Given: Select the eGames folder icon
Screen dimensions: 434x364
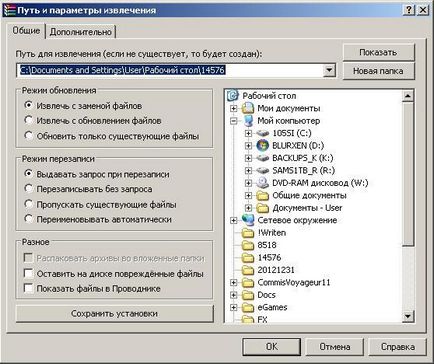Looking at the screenshot, I should [248, 307].
